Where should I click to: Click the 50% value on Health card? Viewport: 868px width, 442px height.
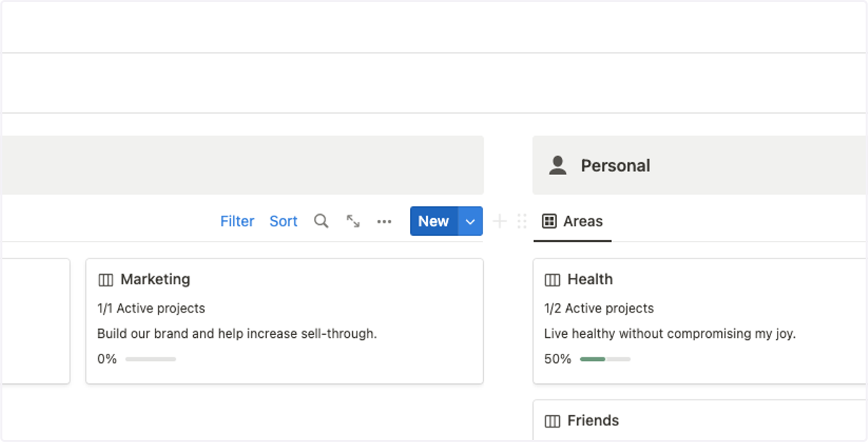pos(558,359)
